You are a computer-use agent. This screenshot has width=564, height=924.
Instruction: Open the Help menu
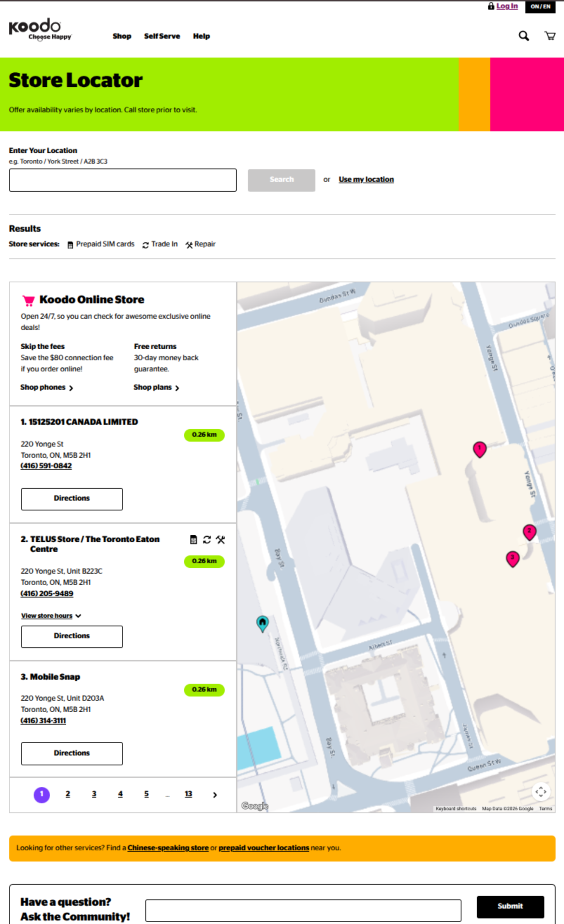tap(202, 36)
